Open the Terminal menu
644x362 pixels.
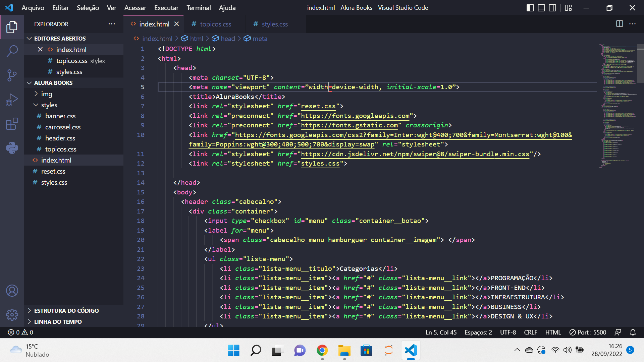pos(199,8)
